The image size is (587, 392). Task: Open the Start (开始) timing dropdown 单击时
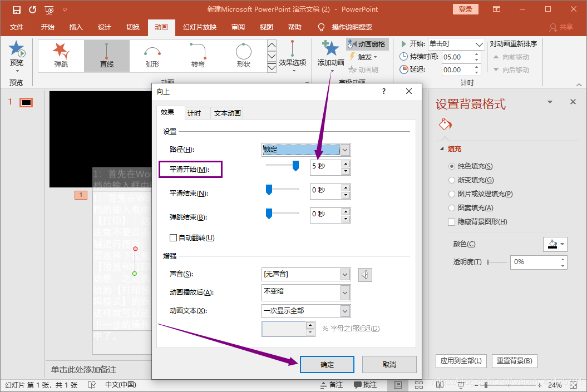click(456, 44)
